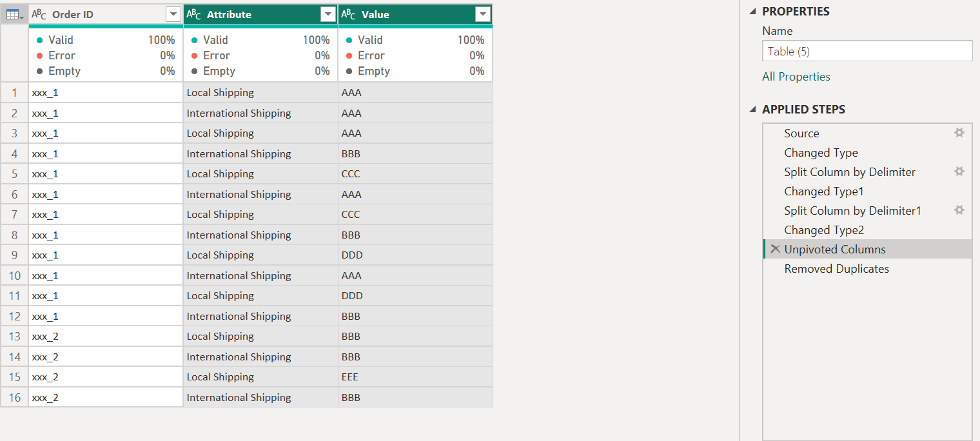Select row number 13 in the grid

(x=14, y=337)
